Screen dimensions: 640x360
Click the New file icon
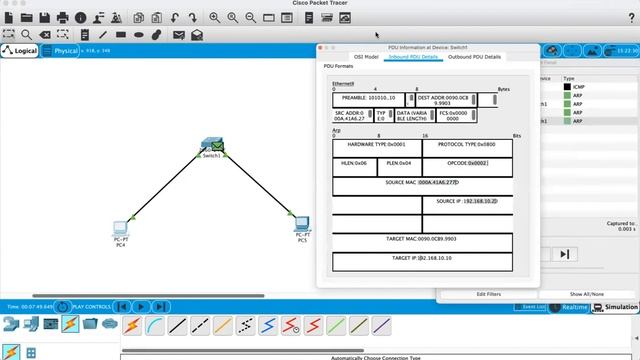(9, 18)
